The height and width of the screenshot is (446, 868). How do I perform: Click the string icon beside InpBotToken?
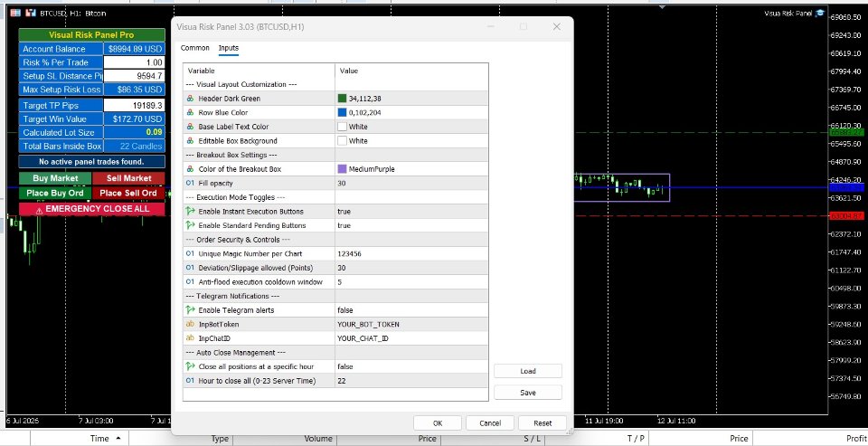tap(190, 324)
